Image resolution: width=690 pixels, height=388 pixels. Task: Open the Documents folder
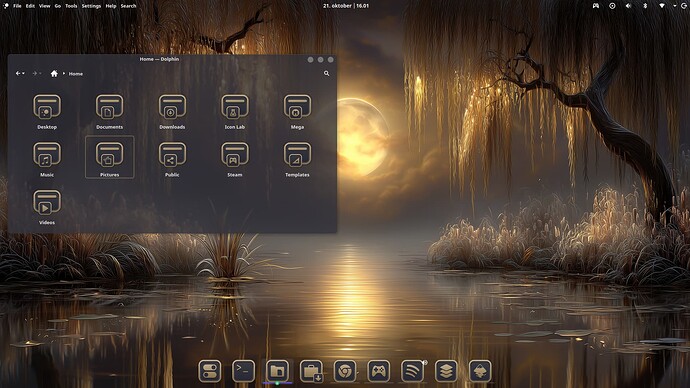[110, 112]
